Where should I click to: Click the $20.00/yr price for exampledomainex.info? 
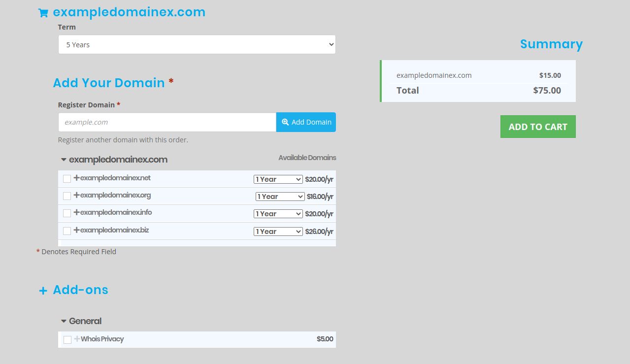[x=319, y=214]
